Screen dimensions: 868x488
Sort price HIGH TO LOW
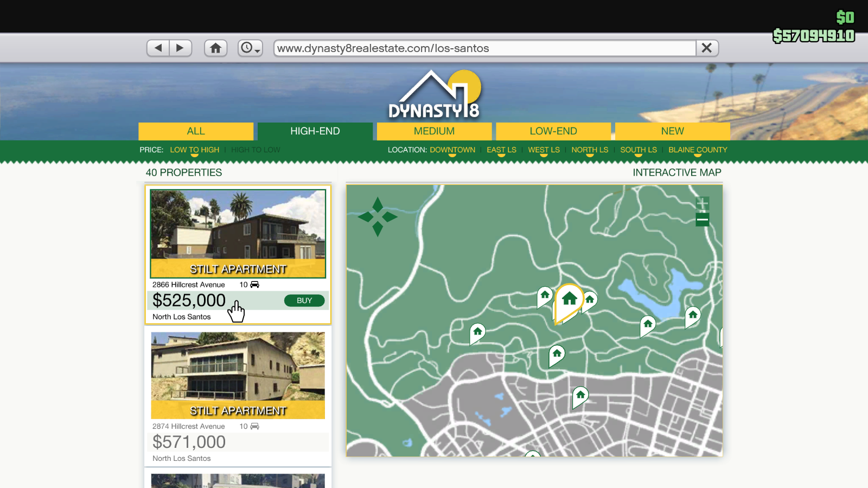pyautogui.click(x=256, y=150)
